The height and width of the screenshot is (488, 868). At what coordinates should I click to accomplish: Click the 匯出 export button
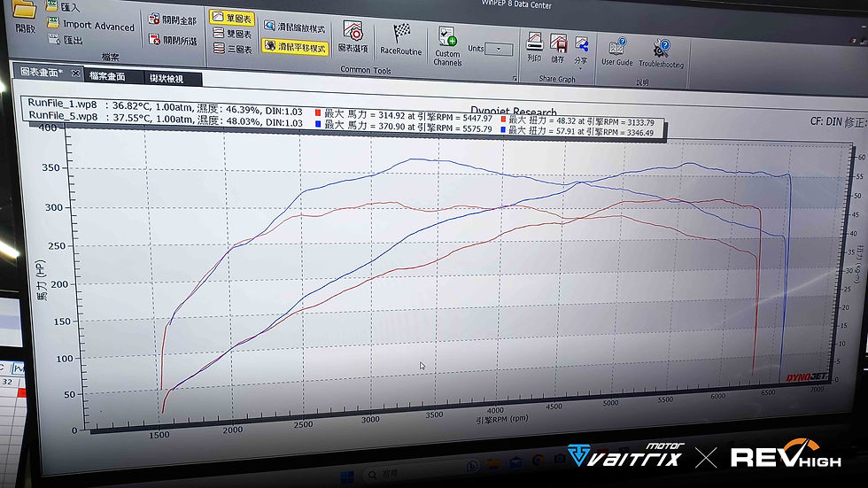(66, 41)
